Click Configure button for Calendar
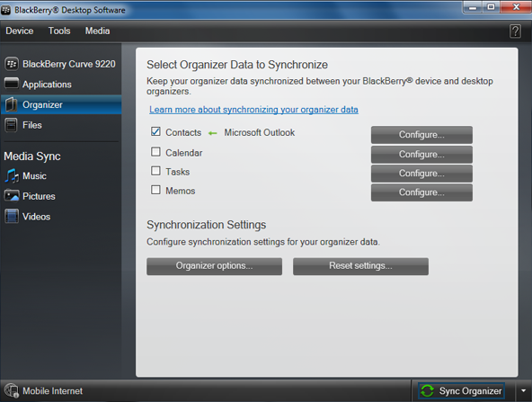This screenshot has height=402, width=532. (421, 155)
